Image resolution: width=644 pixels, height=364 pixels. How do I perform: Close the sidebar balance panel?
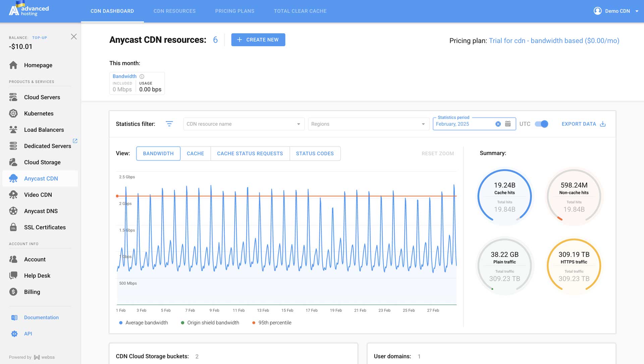pyautogui.click(x=74, y=37)
